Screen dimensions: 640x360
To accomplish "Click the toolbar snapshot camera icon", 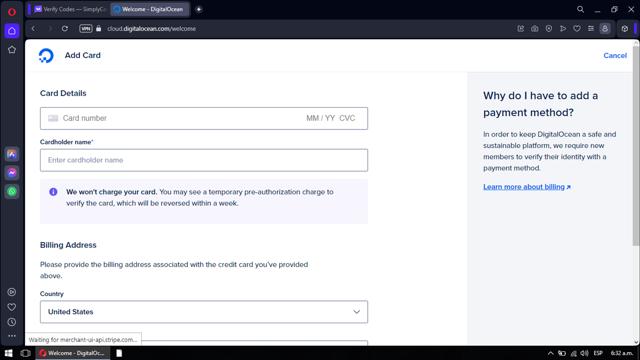I will pos(535,29).
